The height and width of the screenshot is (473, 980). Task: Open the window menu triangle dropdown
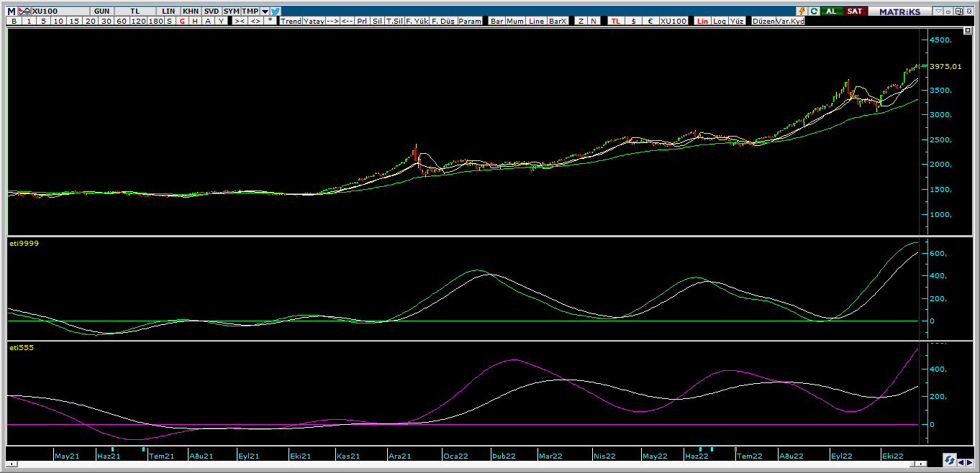click(x=938, y=12)
